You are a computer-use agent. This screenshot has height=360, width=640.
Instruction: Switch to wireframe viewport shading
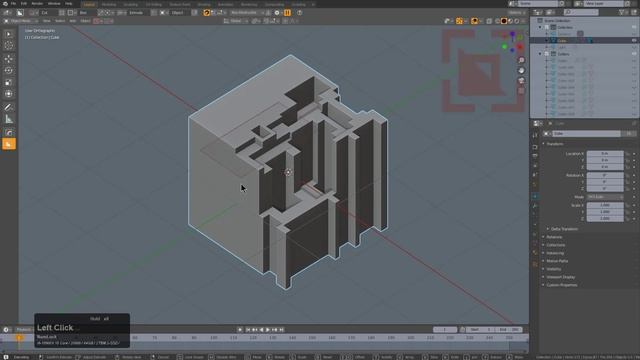498,21
